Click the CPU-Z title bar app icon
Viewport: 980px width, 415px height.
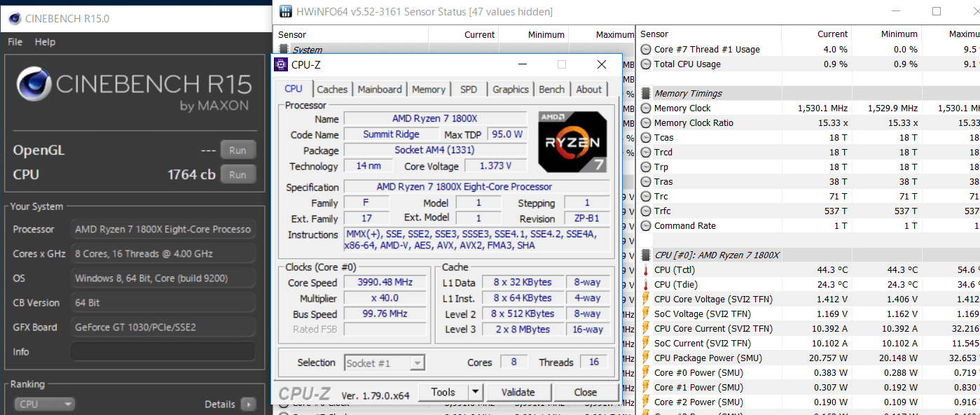point(281,64)
